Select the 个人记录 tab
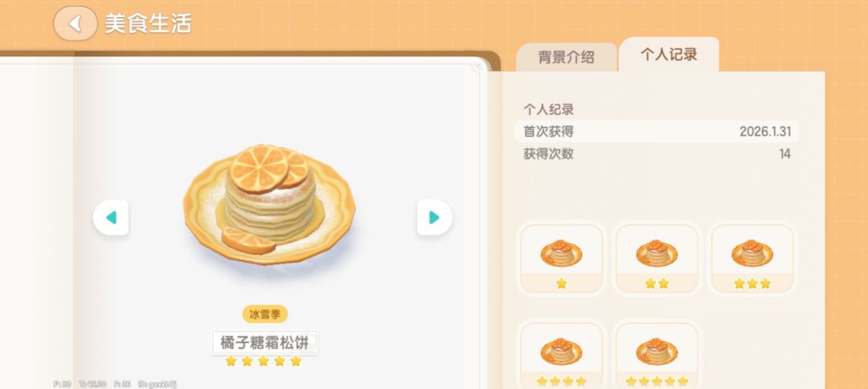868x389 pixels. tap(669, 54)
